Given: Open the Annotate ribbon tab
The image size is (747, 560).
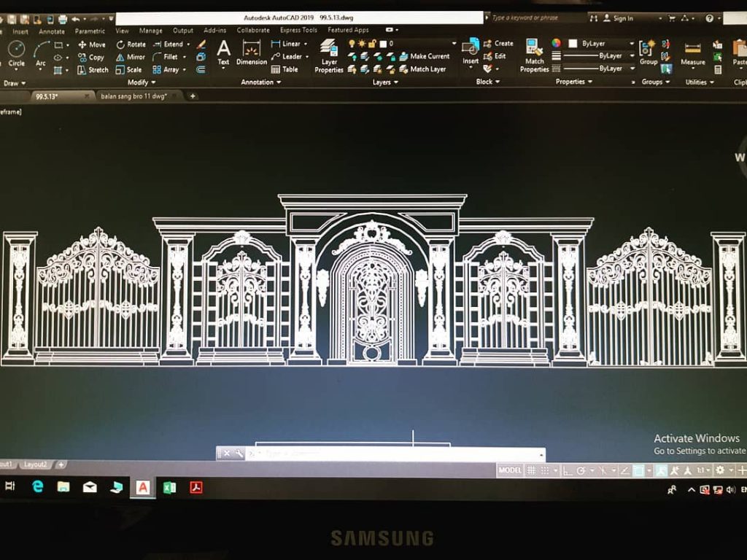Looking at the screenshot, I should (x=52, y=31).
